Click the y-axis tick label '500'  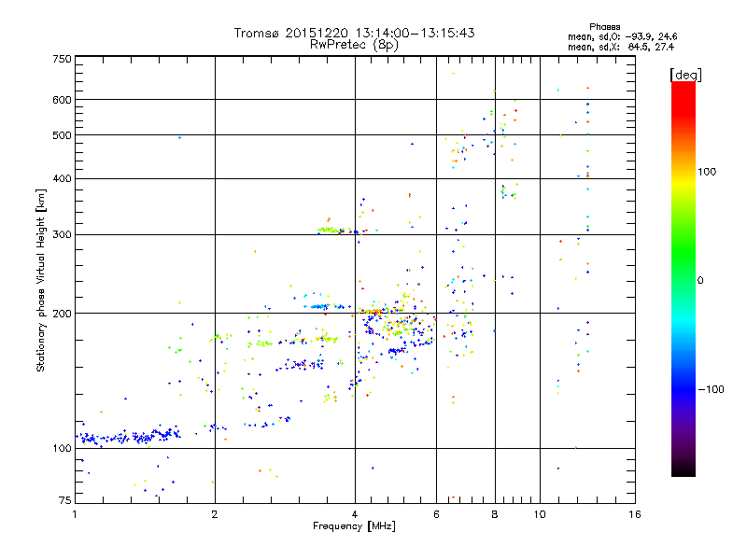point(62,135)
